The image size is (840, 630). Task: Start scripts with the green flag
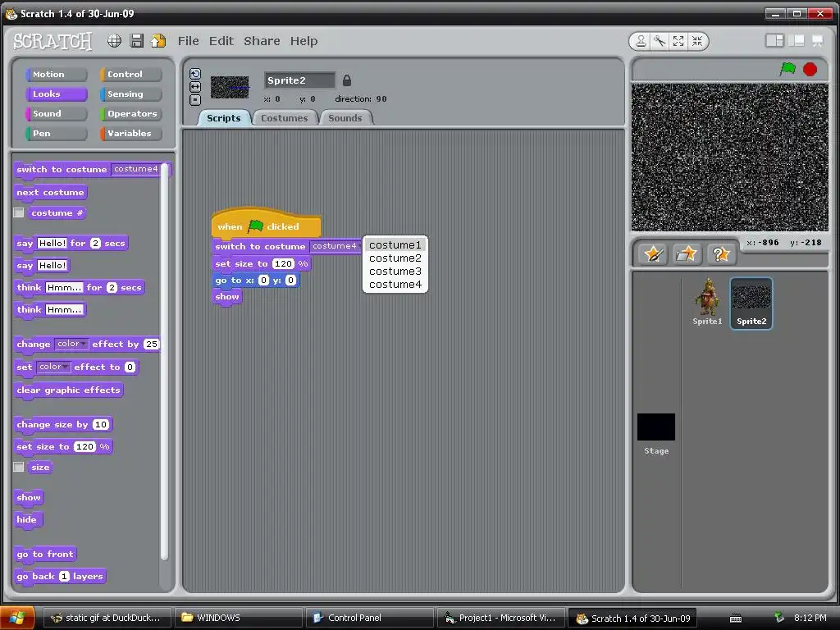[x=787, y=69]
